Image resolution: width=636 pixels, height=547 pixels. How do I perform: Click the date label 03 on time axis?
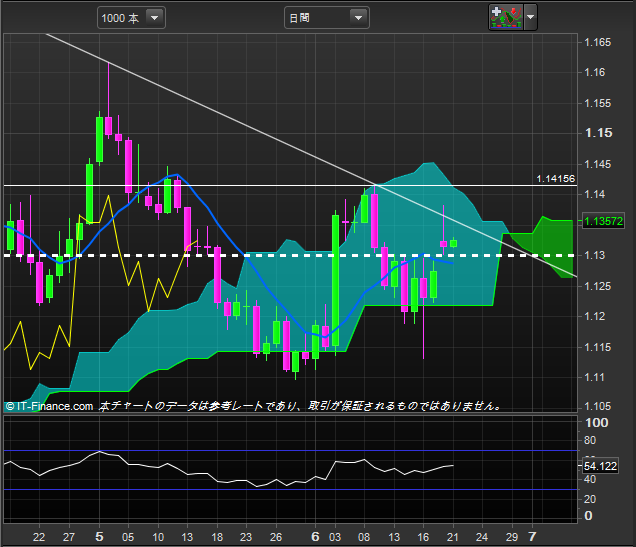tap(335, 537)
